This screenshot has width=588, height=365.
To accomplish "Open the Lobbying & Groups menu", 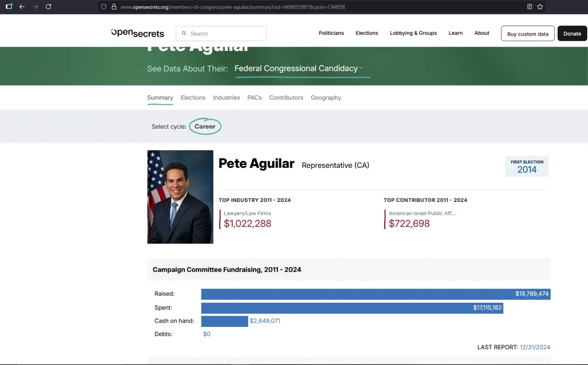I will click(x=413, y=33).
